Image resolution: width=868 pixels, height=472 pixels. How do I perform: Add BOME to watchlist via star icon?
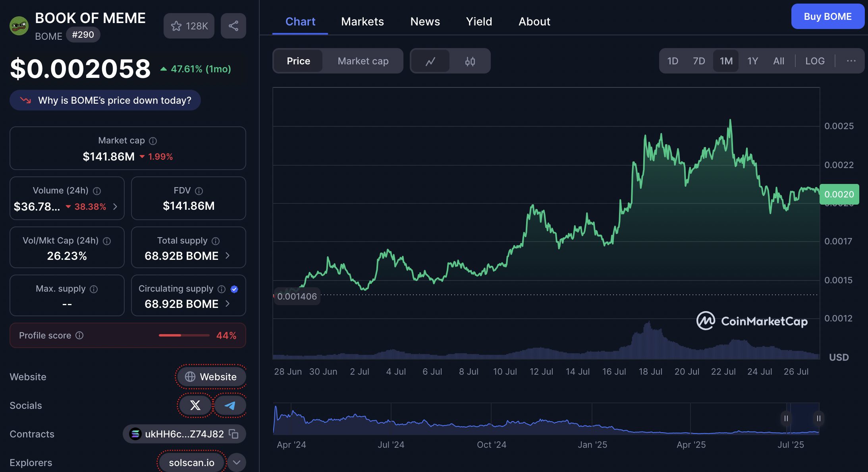point(189,26)
